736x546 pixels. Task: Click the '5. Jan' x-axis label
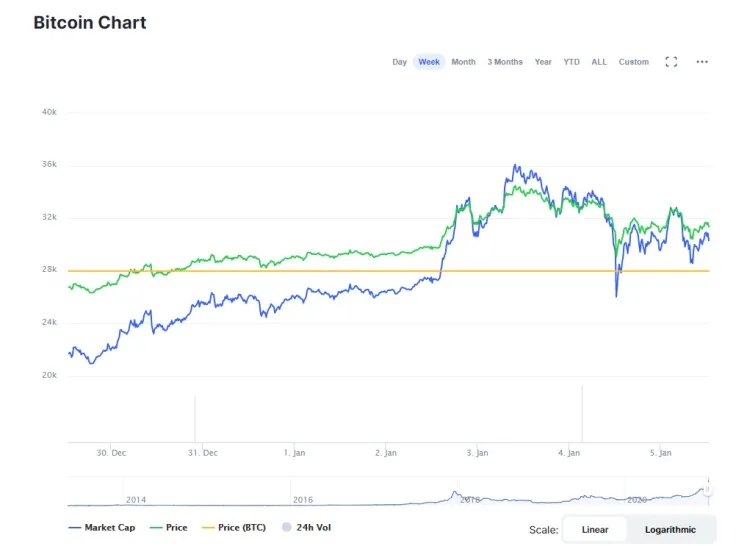coord(660,453)
